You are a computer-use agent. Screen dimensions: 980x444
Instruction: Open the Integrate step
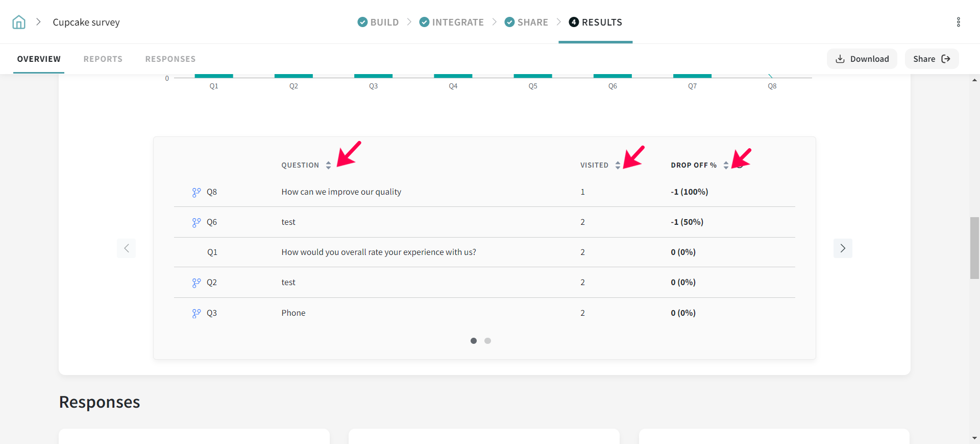click(x=452, y=22)
